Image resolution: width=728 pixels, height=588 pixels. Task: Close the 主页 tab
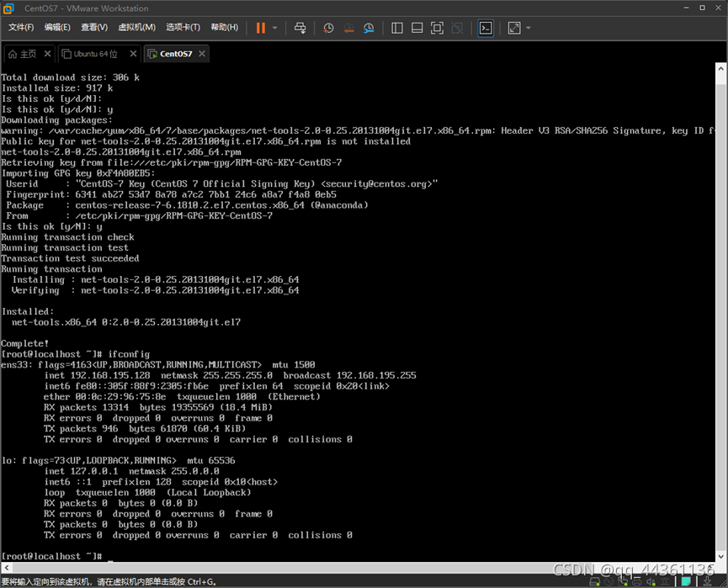(47, 54)
